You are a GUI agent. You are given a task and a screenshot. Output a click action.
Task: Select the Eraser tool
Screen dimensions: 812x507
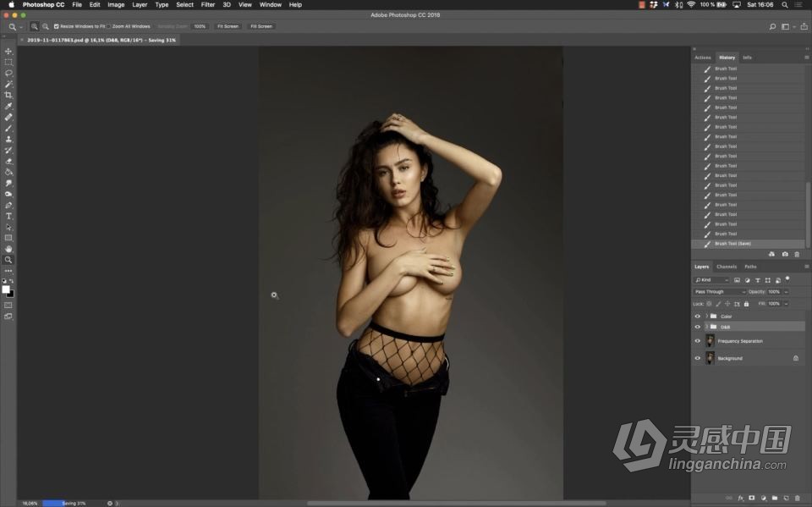[x=8, y=161]
